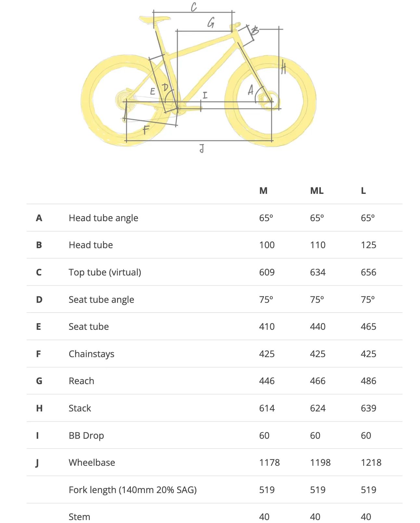Click the 'Fork length (140mm 20% SAG)' label
Screen dimensions: 420x523
(133, 490)
